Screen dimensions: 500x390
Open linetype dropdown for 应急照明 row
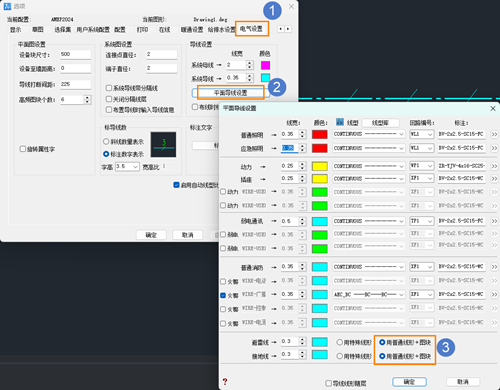pos(369,148)
